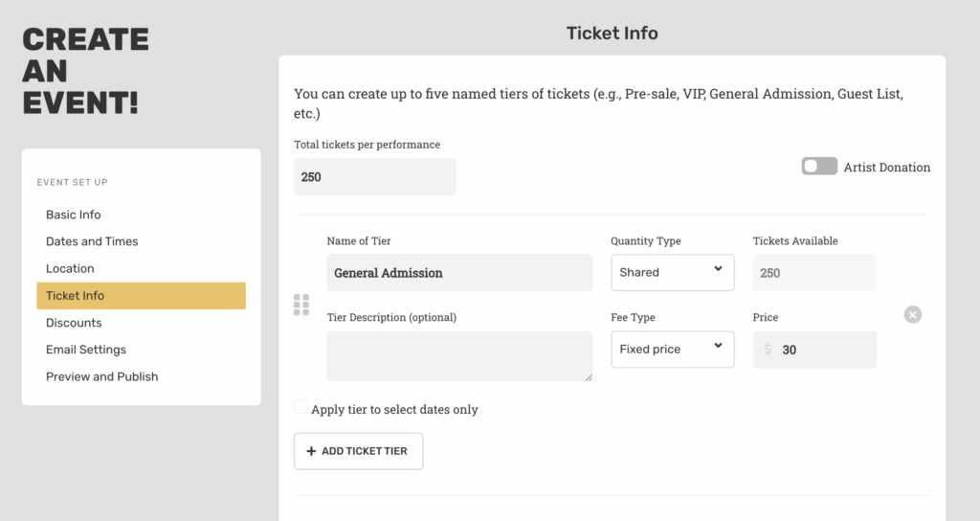Image resolution: width=980 pixels, height=521 pixels.
Task: Click the Add Ticket Tier button
Action: pyautogui.click(x=358, y=451)
